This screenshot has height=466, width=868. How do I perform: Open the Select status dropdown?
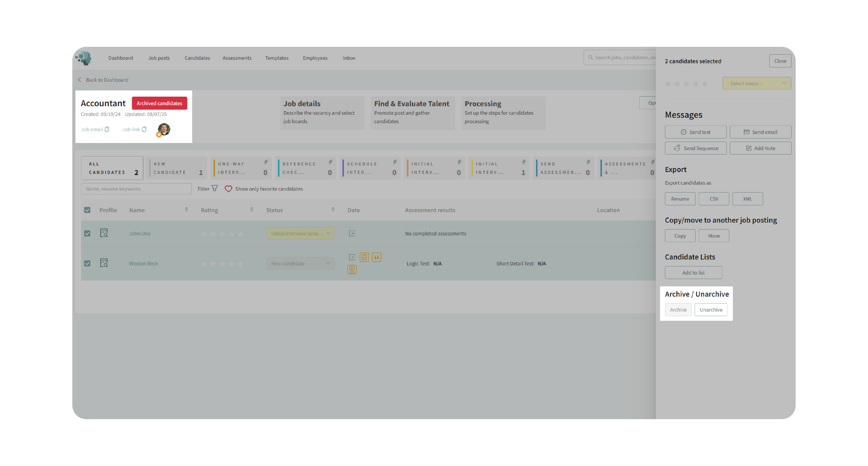point(756,83)
